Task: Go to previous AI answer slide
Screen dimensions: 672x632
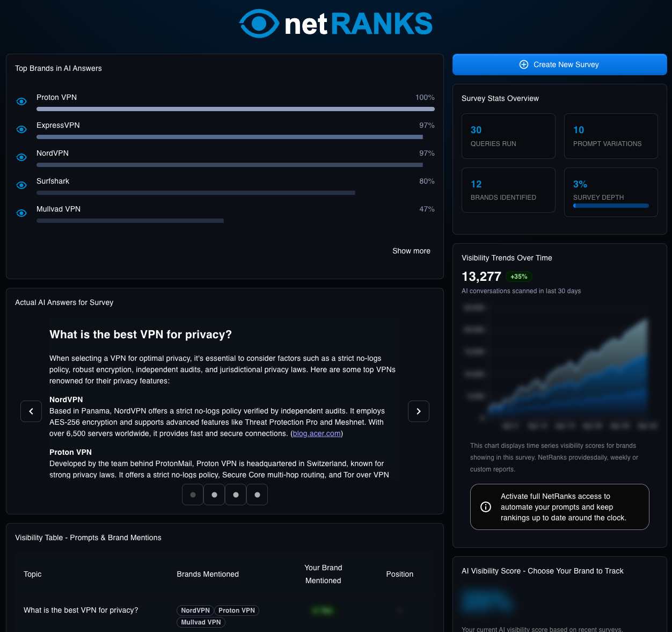Action: pos(31,411)
